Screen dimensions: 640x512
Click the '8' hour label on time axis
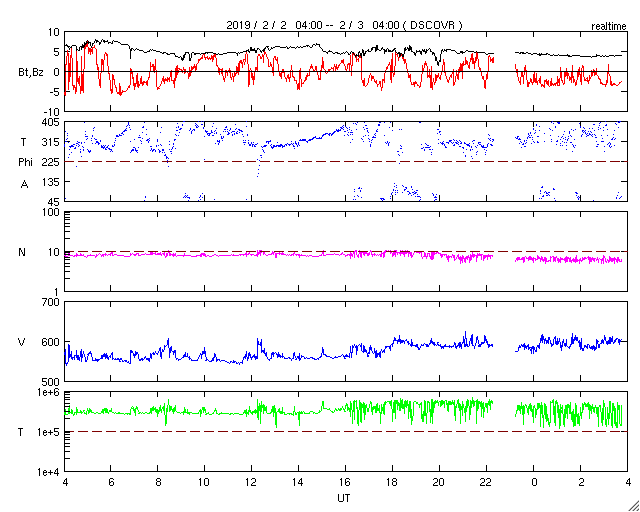(x=157, y=483)
